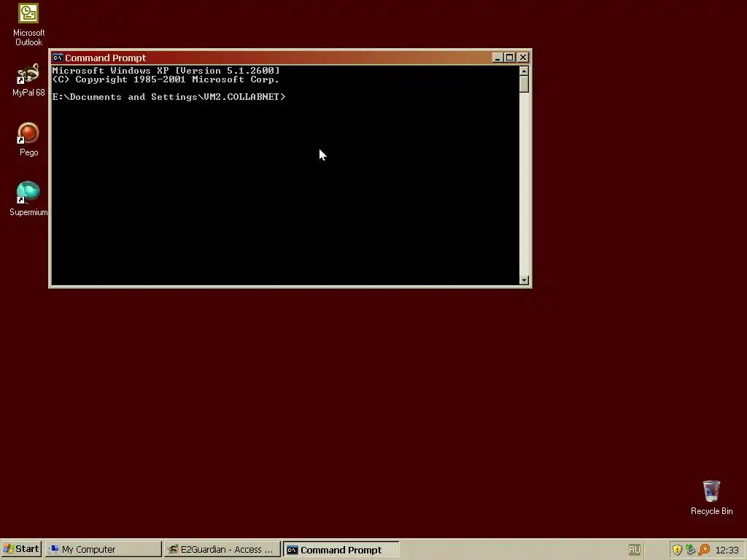Switch to My Computer taskbar button
This screenshot has height=560, width=747.
[104, 550]
